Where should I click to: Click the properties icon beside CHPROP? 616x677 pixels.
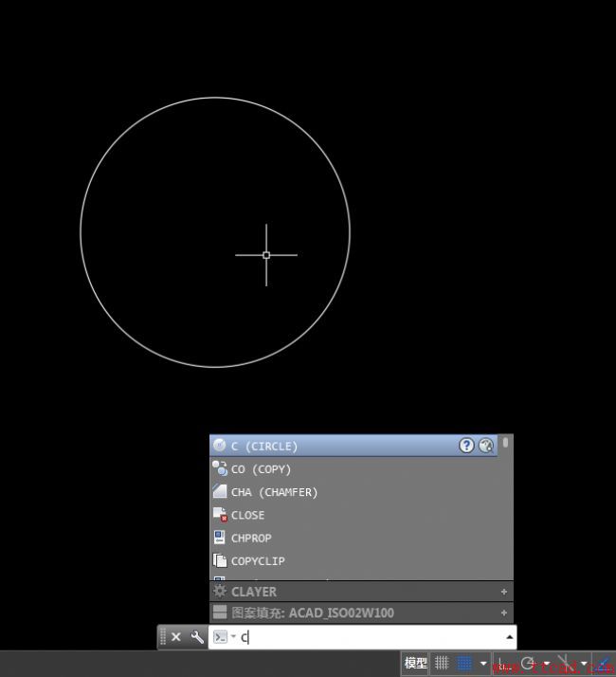[x=219, y=538]
